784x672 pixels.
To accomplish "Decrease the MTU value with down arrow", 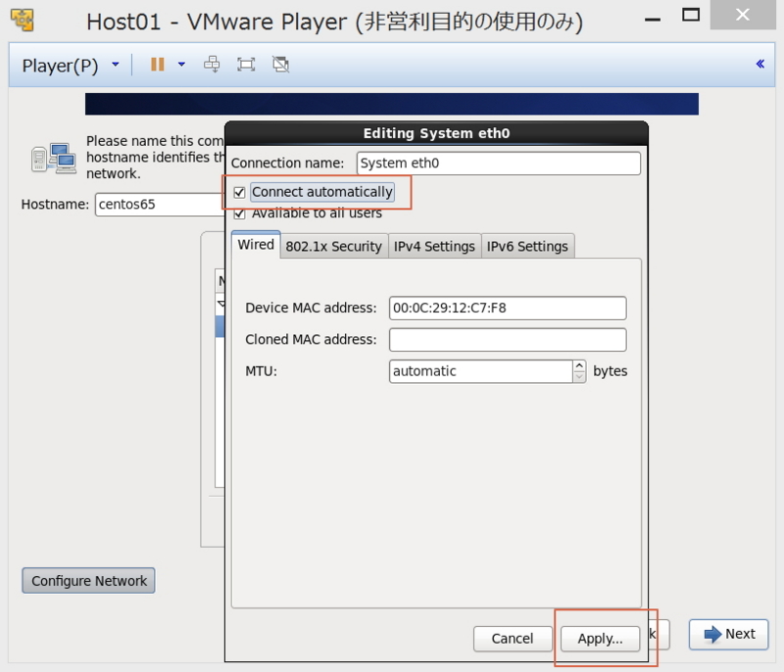I will [x=579, y=377].
